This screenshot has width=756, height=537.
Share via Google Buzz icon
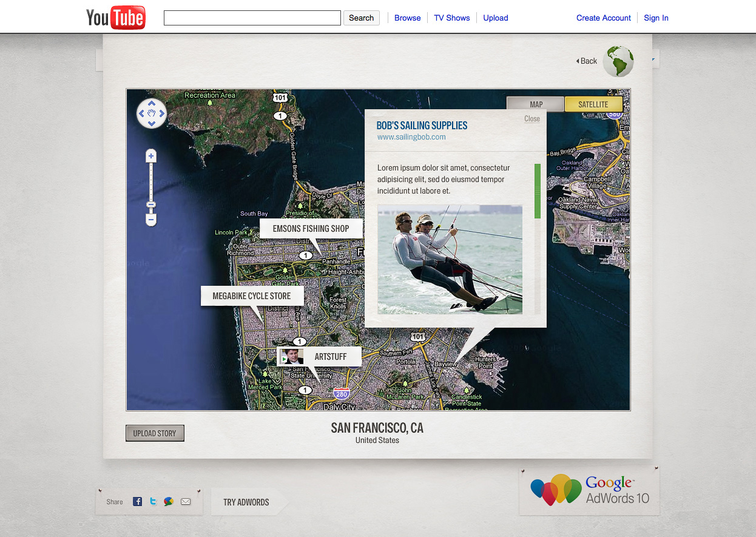click(x=169, y=501)
